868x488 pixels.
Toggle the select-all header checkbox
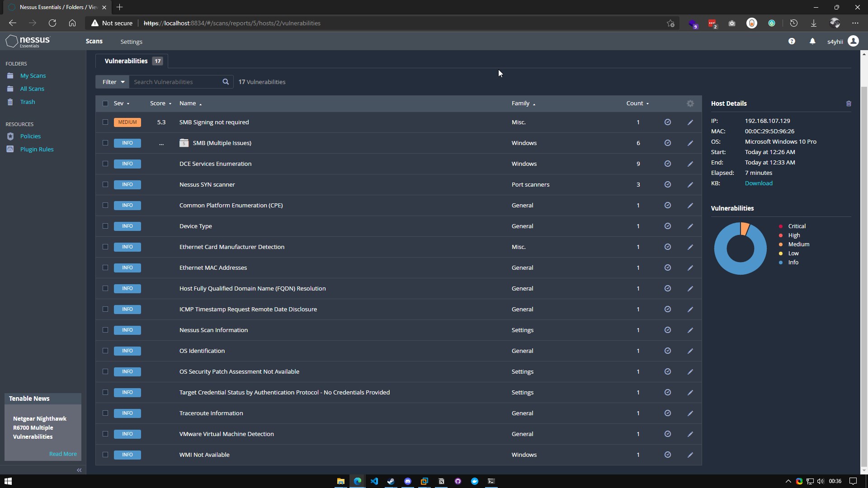point(105,103)
